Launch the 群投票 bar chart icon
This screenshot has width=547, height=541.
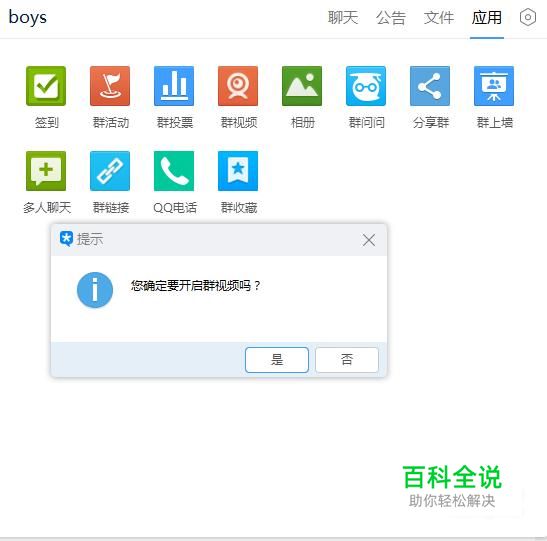[174, 86]
